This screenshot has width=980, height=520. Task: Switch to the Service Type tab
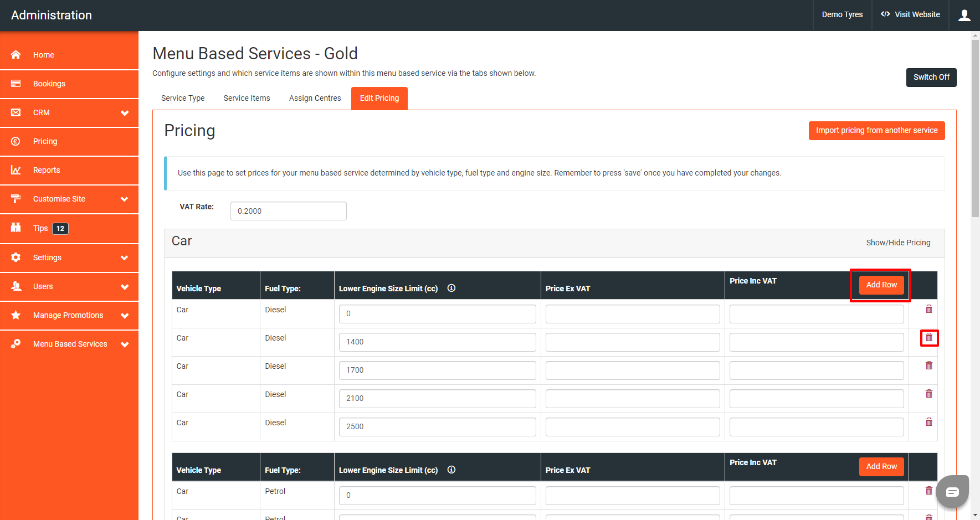coord(183,98)
